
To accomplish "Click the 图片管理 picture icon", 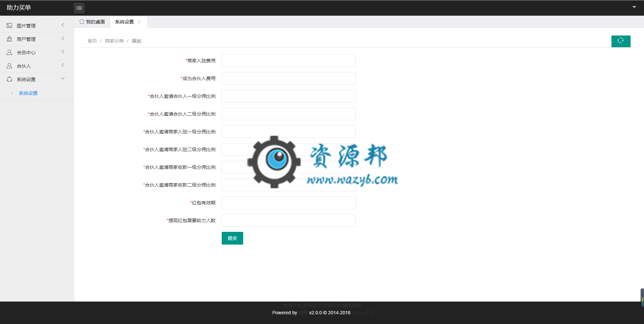I will [9, 25].
